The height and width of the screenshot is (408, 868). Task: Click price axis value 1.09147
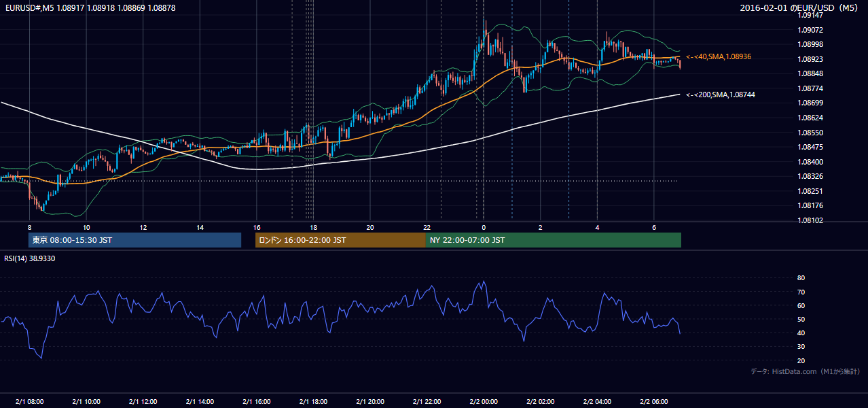pyautogui.click(x=811, y=15)
